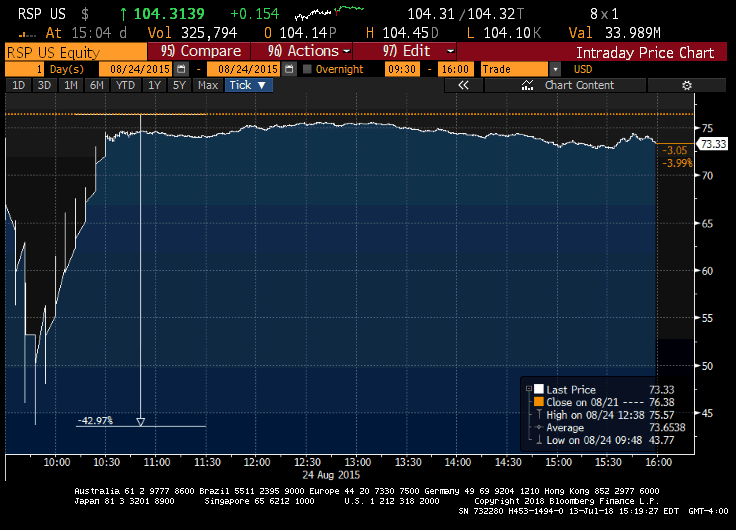Edit end date 08/24/2015 field
The image size is (736, 530).
coord(244,69)
